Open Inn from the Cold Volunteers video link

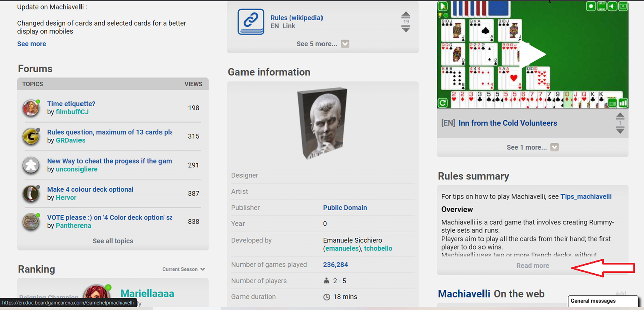point(508,123)
